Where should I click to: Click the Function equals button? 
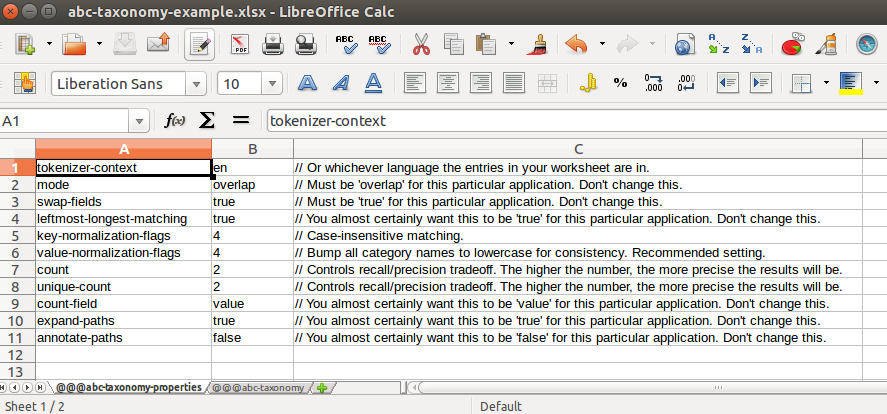241,120
